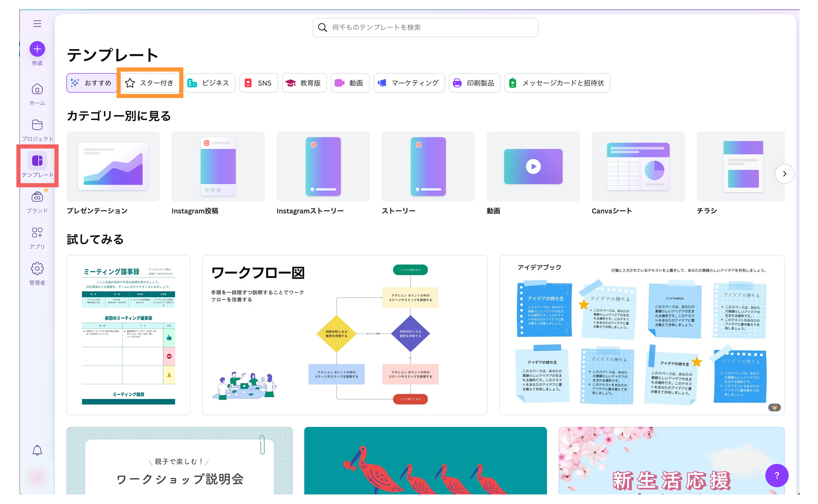Select the ビジネス filter chip
This screenshot has height=504, width=818.
coord(209,83)
